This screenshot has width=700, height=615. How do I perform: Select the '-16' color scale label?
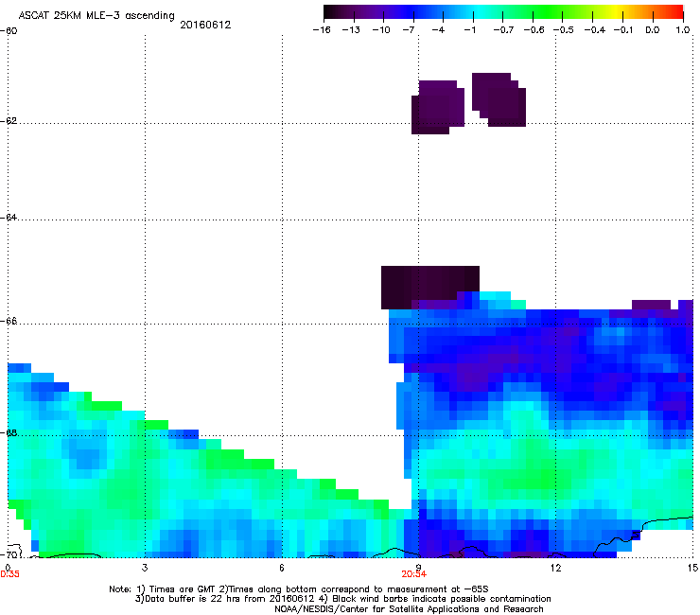pyautogui.click(x=322, y=30)
